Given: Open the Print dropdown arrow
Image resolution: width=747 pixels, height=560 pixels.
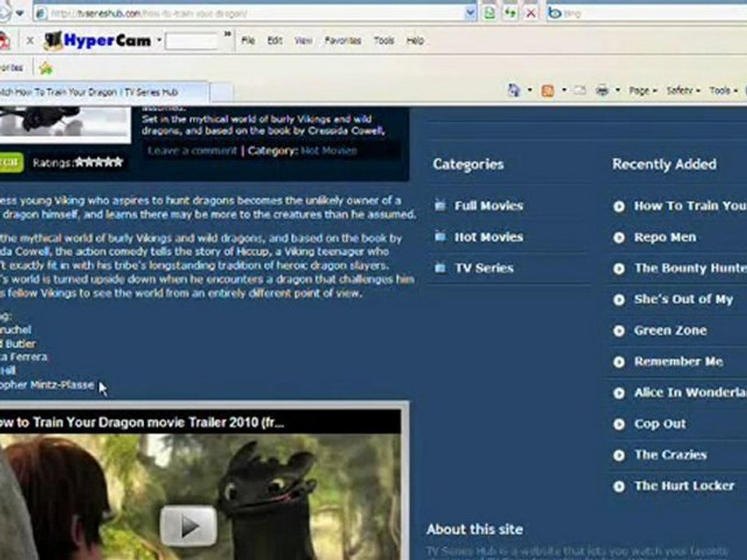Looking at the screenshot, I should [x=618, y=90].
